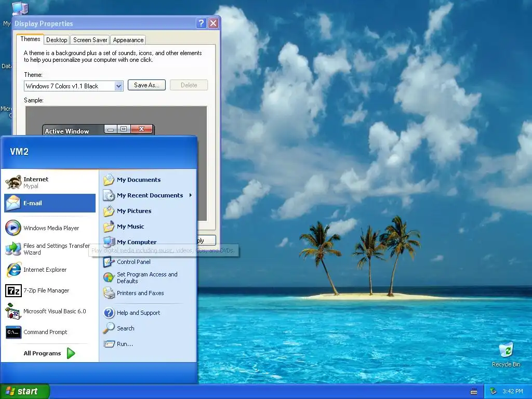Open Printers and Faxes icon
Screen dimensions: 532x399
109,293
